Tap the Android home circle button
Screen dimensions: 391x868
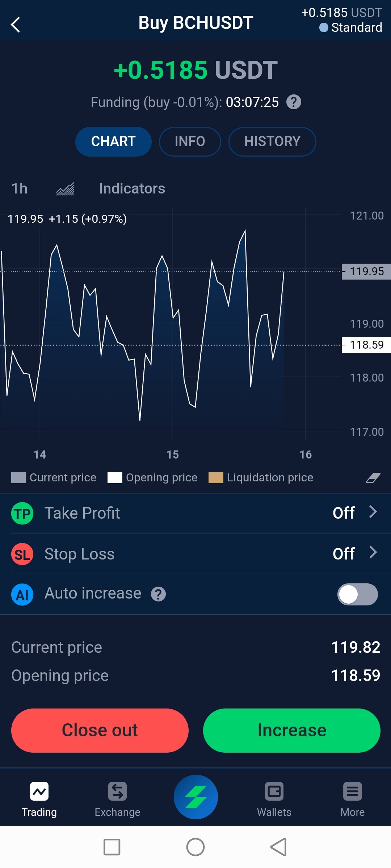pos(195,847)
